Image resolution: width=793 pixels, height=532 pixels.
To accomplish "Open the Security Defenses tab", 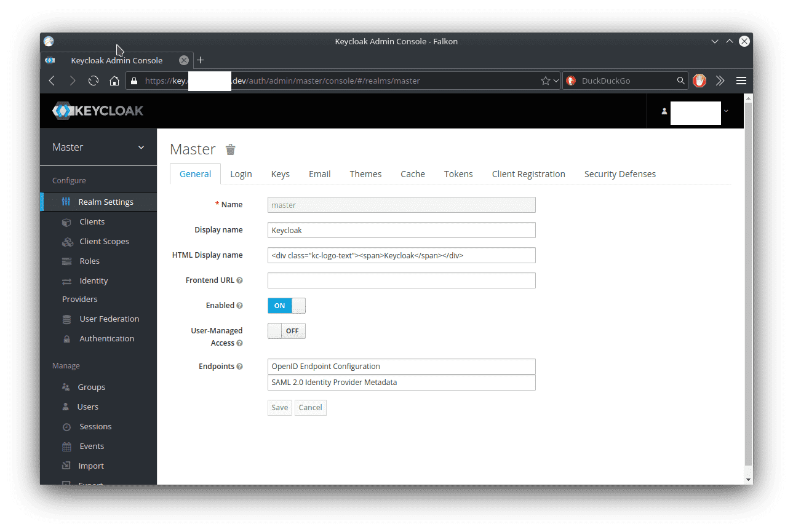I will [620, 173].
